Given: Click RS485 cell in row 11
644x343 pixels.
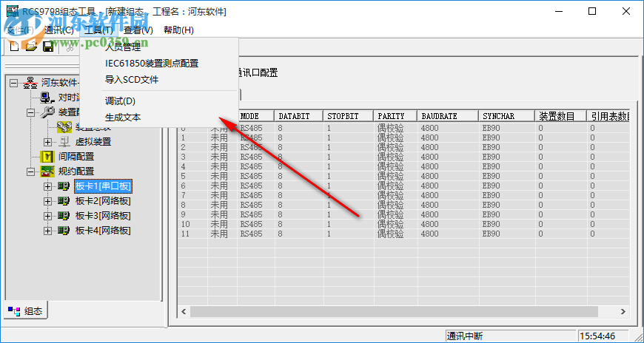Looking at the screenshot, I should 252,234.
